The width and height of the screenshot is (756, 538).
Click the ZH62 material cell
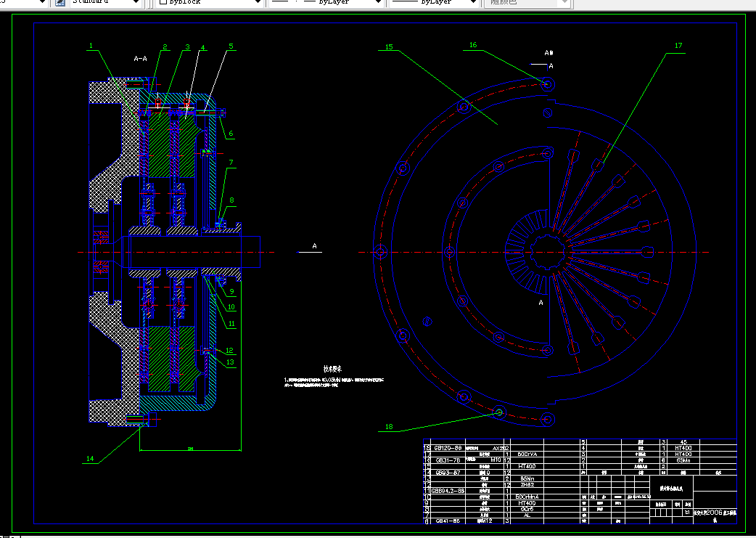[527, 484]
